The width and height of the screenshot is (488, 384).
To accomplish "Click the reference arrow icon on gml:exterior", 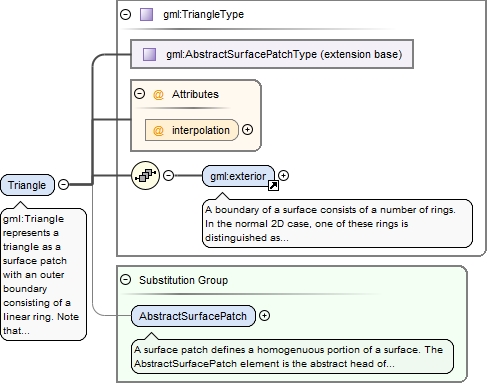I will tap(273, 185).
